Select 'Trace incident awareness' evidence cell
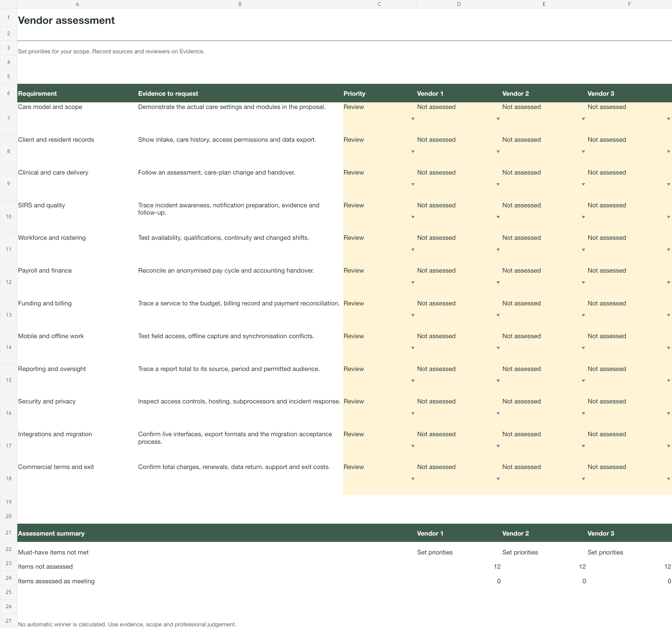 tap(240, 217)
